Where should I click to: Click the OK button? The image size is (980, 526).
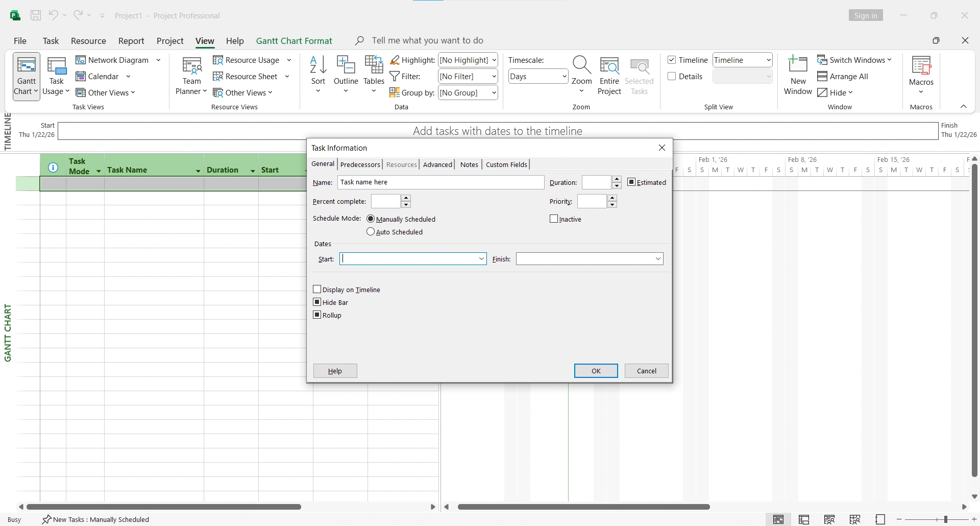coord(596,371)
